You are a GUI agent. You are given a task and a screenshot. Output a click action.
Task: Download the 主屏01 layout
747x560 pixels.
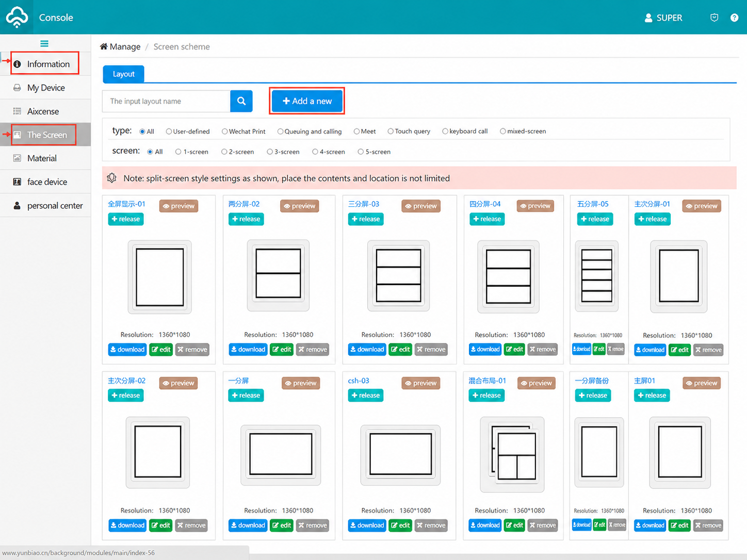click(650, 525)
